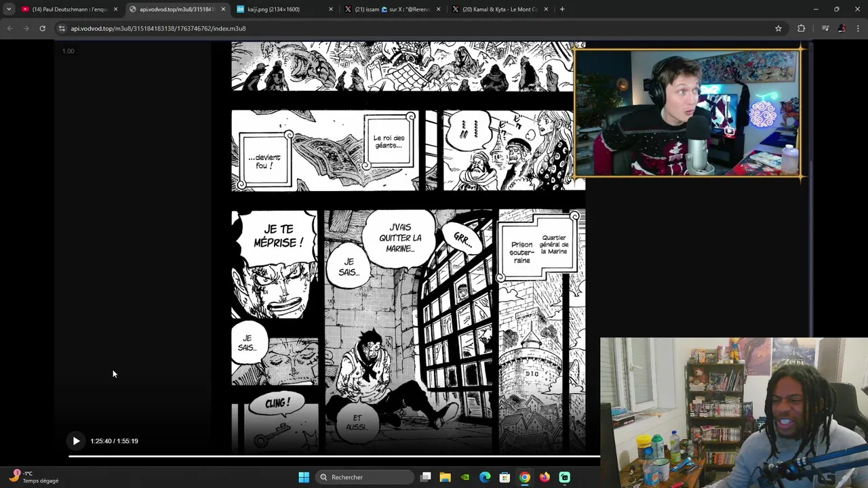Click the 'JE TE MÉPRISE !' manga panel

pos(275,264)
